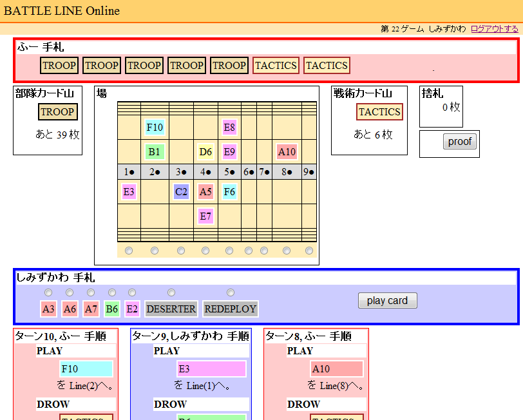
Task: Click the B6 card in hand
Action: pyautogui.click(x=111, y=309)
